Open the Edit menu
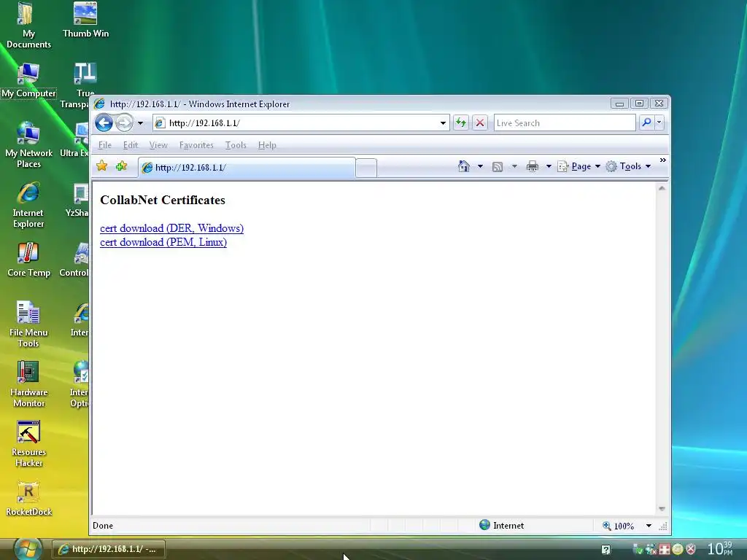Viewport: 747px width, 560px height. click(130, 145)
